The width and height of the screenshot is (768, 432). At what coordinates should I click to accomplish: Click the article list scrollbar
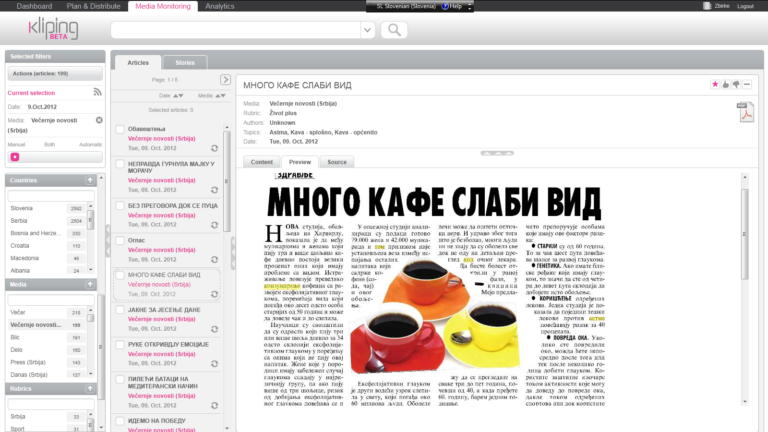226,181
